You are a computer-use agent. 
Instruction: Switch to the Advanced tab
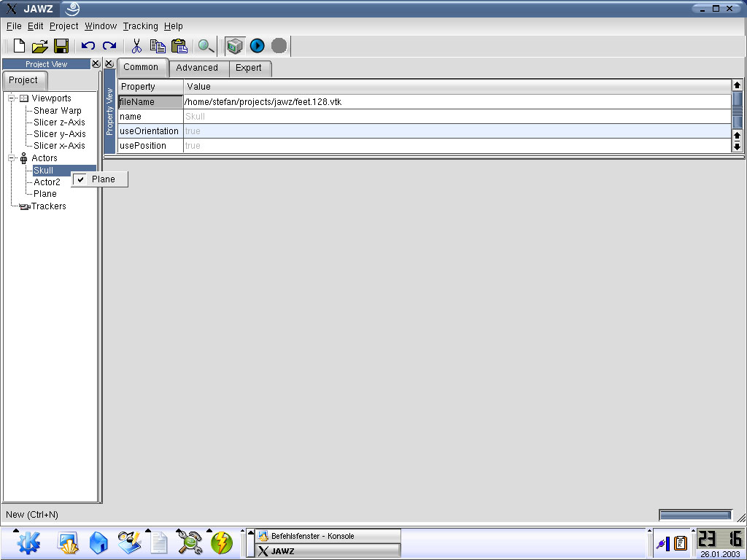(197, 68)
